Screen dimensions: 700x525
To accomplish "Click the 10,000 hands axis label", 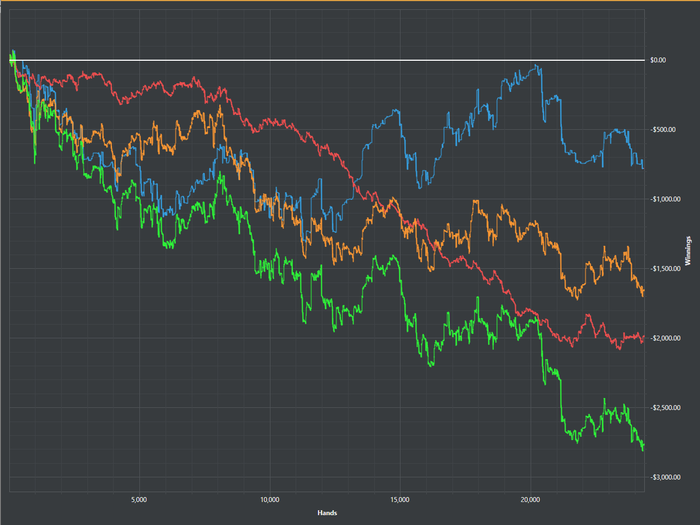I will point(270,500).
